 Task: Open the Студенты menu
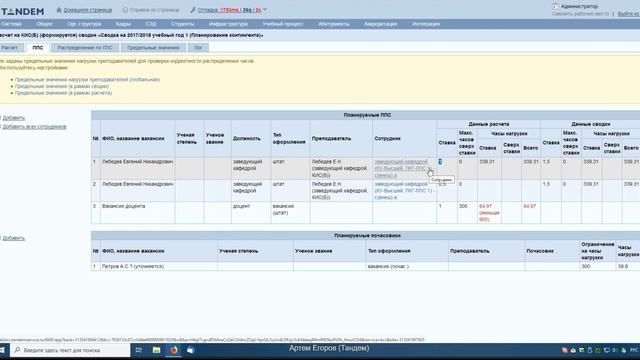[182, 24]
